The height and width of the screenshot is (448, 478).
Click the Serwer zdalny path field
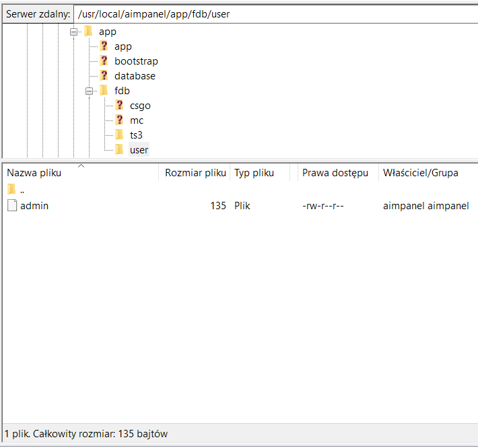point(269,13)
